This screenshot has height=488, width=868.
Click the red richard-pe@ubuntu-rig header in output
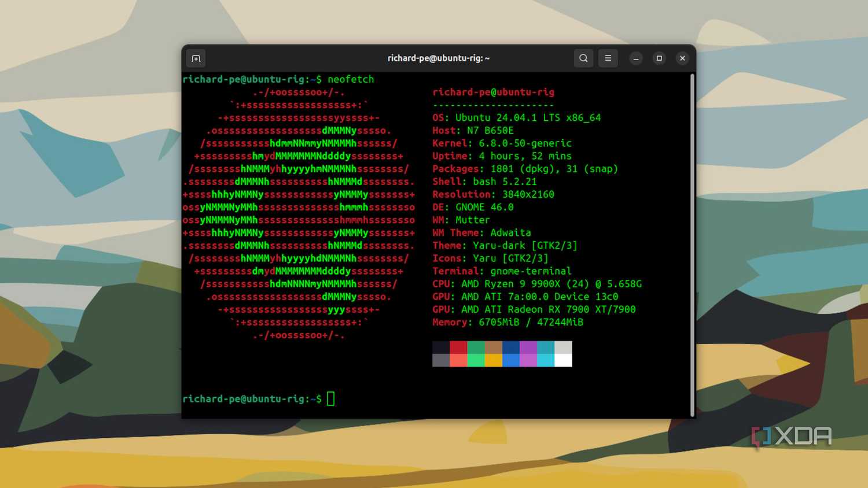(493, 92)
